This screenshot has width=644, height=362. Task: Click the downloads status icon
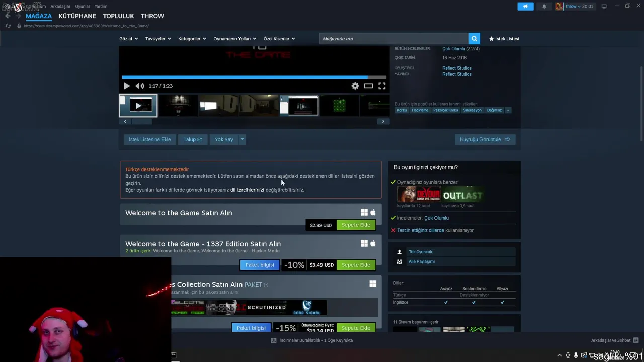click(274, 340)
